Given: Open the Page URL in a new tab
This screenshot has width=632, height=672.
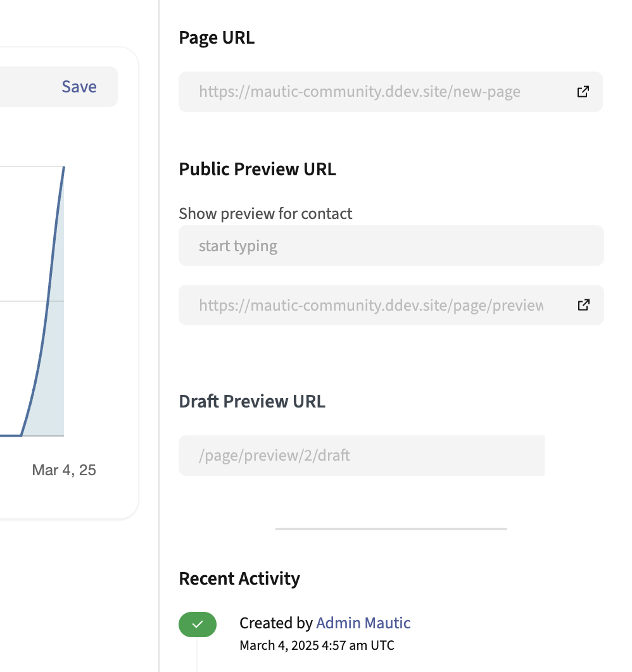Looking at the screenshot, I should [583, 92].
